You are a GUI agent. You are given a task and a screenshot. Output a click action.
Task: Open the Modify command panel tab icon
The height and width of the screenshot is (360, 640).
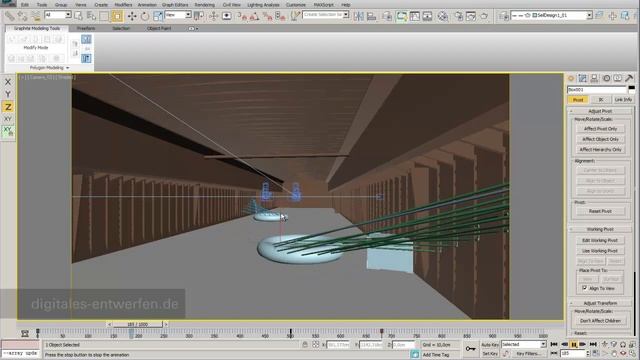click(x=582, y=78)
